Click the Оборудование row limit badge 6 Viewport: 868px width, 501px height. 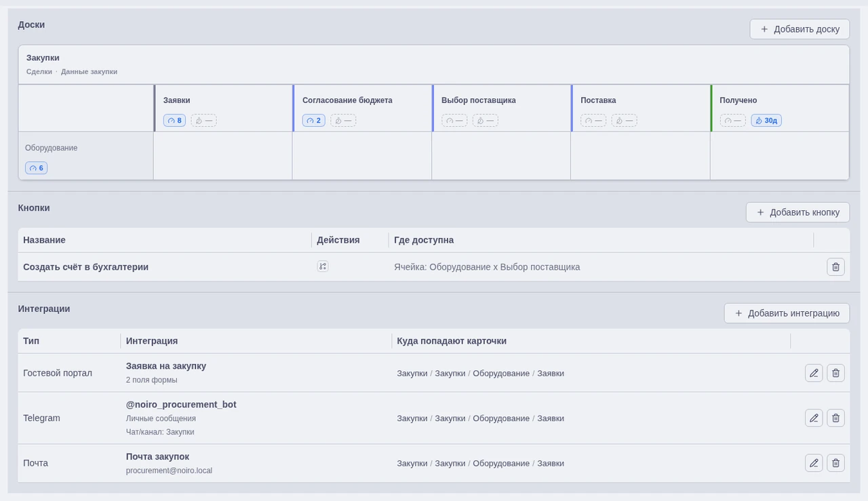coord(37,168)
